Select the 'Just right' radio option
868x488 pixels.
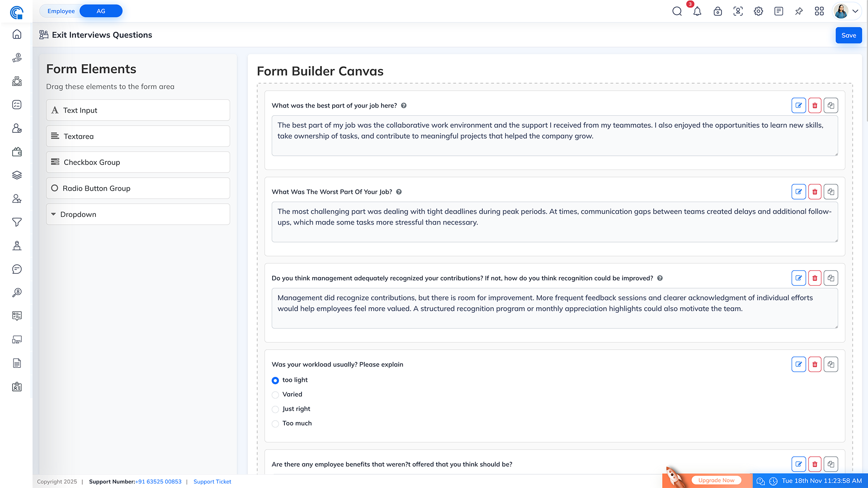[275, 409]
